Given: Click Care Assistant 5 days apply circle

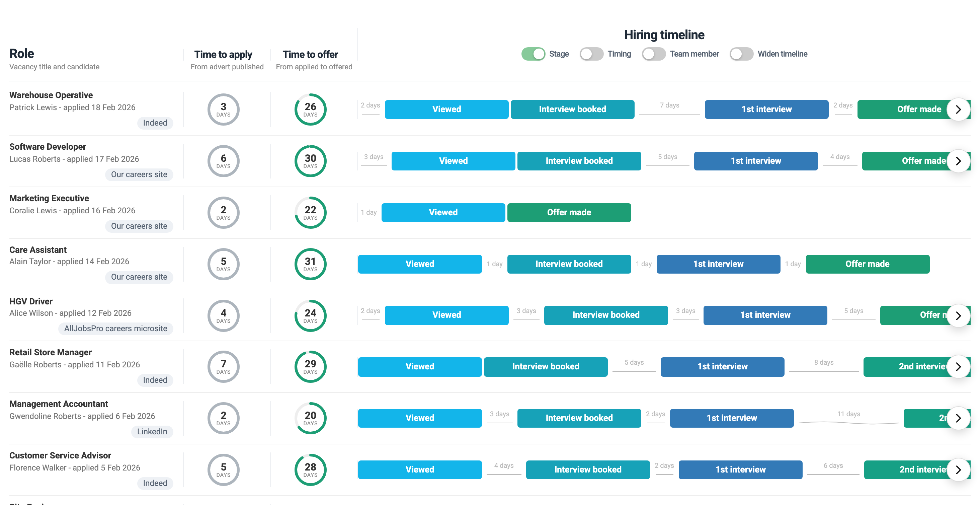Looking at the screenshot, I should [223, 264].
